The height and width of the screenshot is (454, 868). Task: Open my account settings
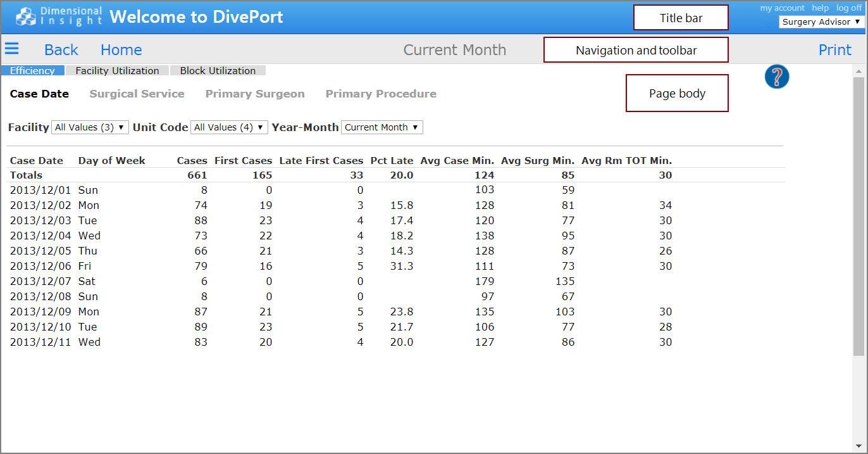(782, 8)
